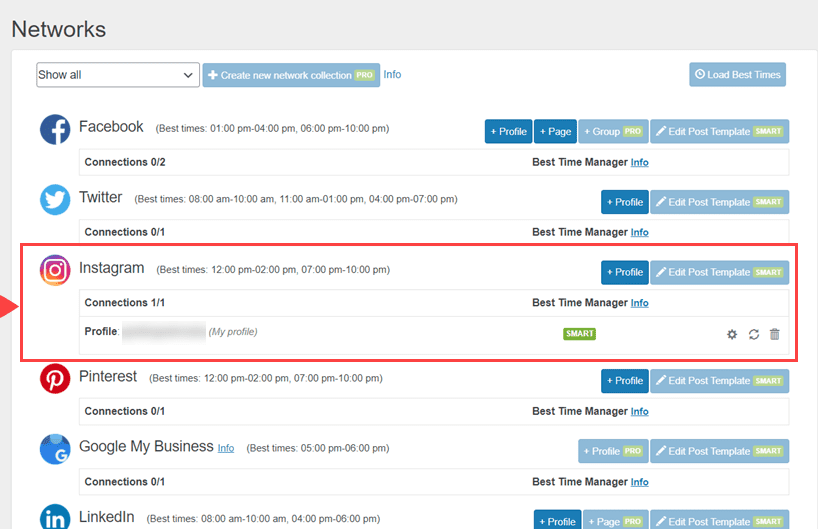Open Info link next to Google My Business
The width and height of the screenshot is (818, 529).
click(226, 448)
